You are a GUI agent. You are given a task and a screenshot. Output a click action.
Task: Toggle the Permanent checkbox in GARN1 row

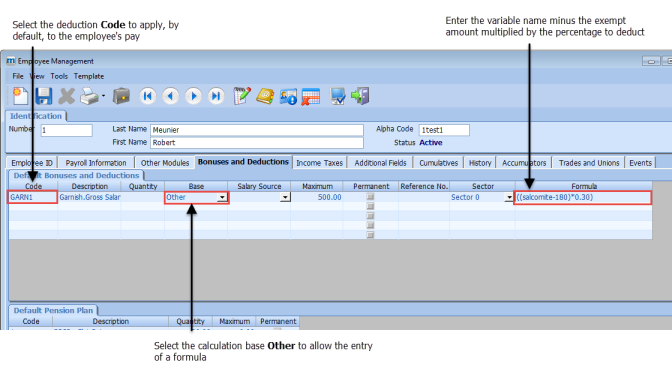click(370, 197)
